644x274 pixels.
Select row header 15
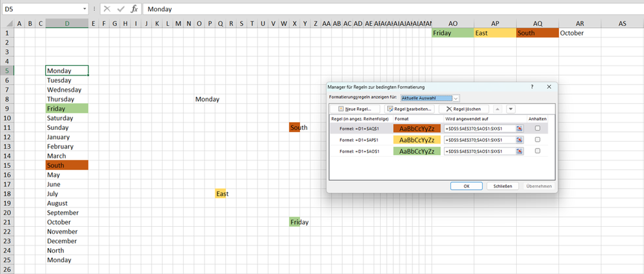(7, 165)
